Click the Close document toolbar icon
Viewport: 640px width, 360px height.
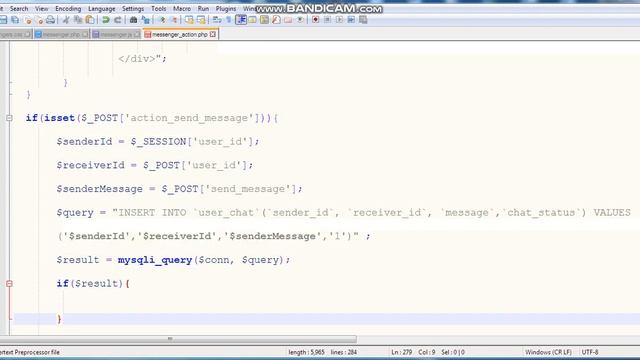click(28, 20)
